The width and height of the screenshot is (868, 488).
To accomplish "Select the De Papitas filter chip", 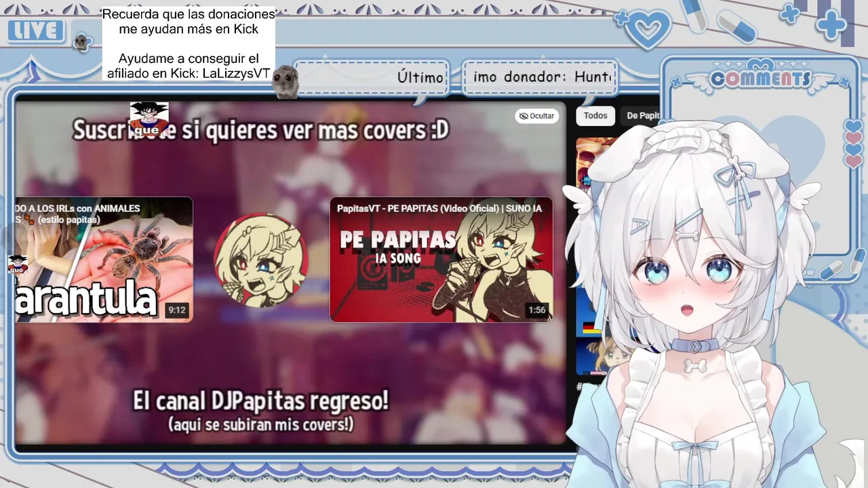I will tap(641, 116).
